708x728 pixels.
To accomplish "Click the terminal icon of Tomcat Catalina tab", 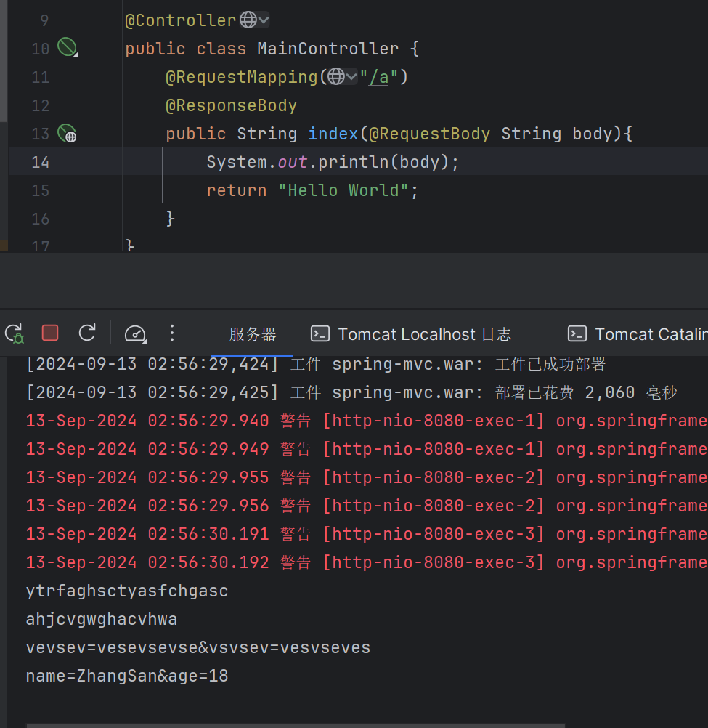I will 577,333.
